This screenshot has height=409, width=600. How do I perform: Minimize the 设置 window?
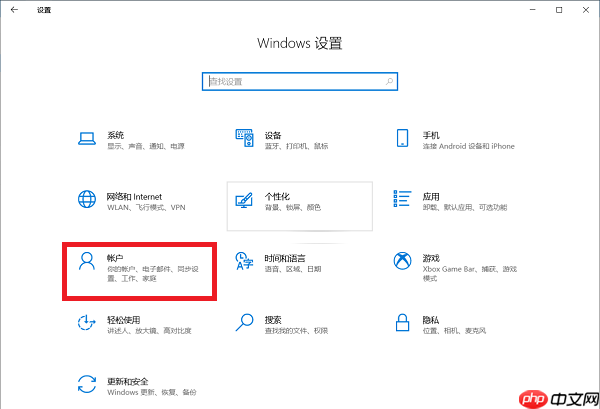click(532, 10)
